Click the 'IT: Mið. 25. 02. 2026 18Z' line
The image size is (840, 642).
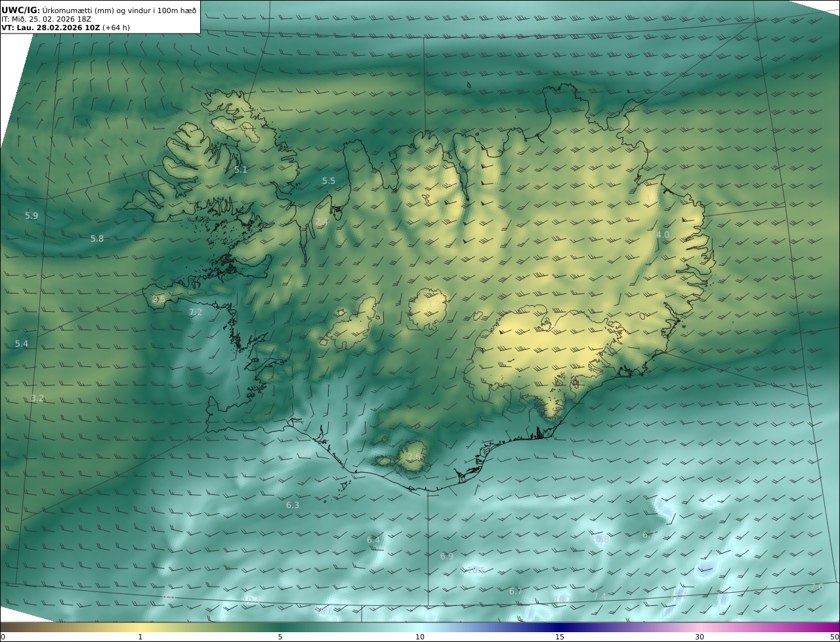coord(46,19)
